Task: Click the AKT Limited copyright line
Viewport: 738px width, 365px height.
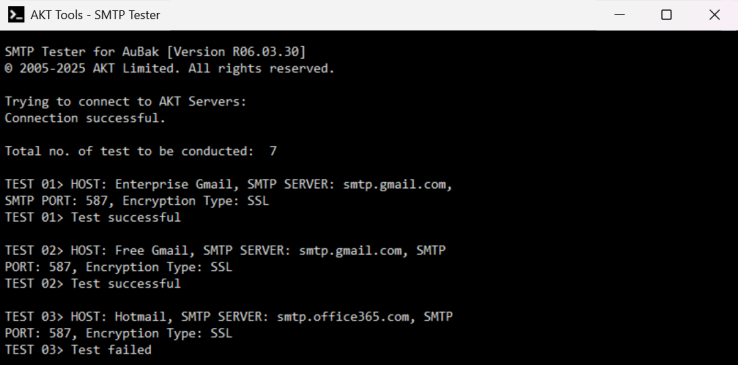Action: pyautogui.click(x=169, y=69)
